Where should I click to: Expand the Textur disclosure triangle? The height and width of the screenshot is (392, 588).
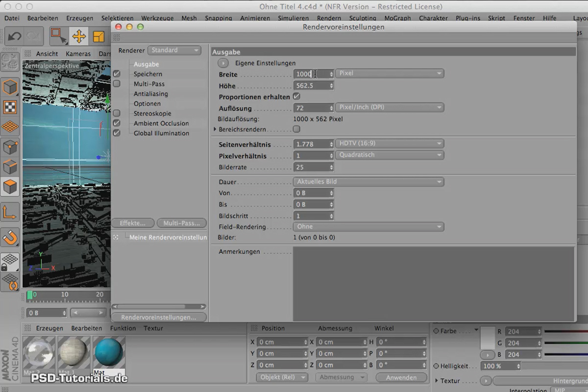(437, 381)
